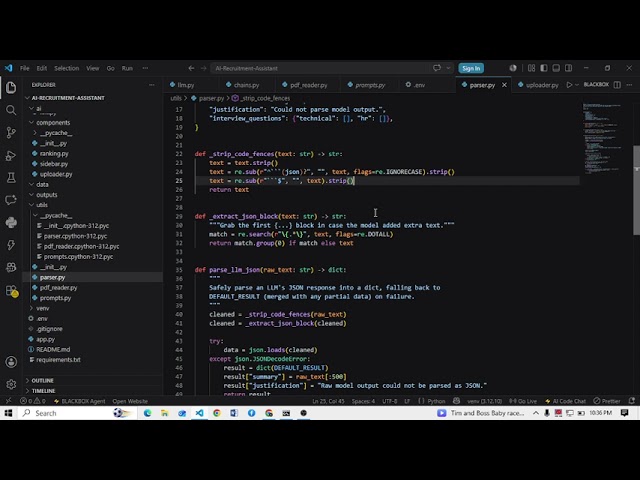The height and width of the screenshot is (480, 640).
Task: Click the Split Editor icon
Action: 617,85
